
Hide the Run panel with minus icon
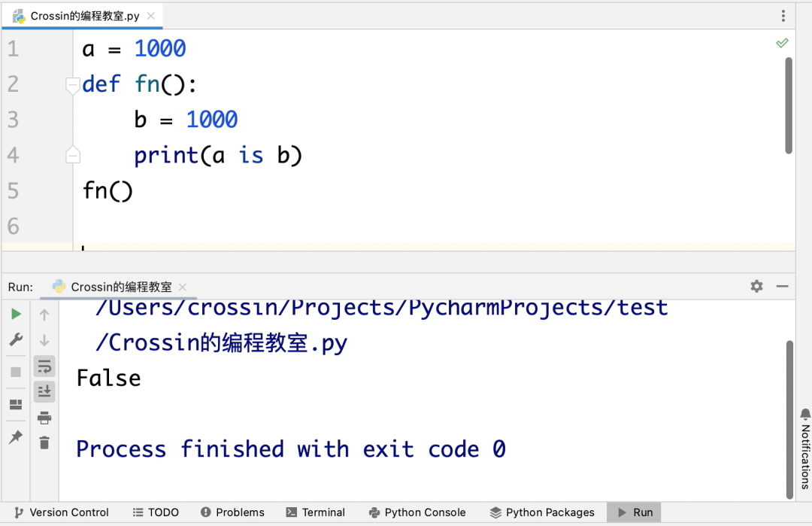[783, 286]
